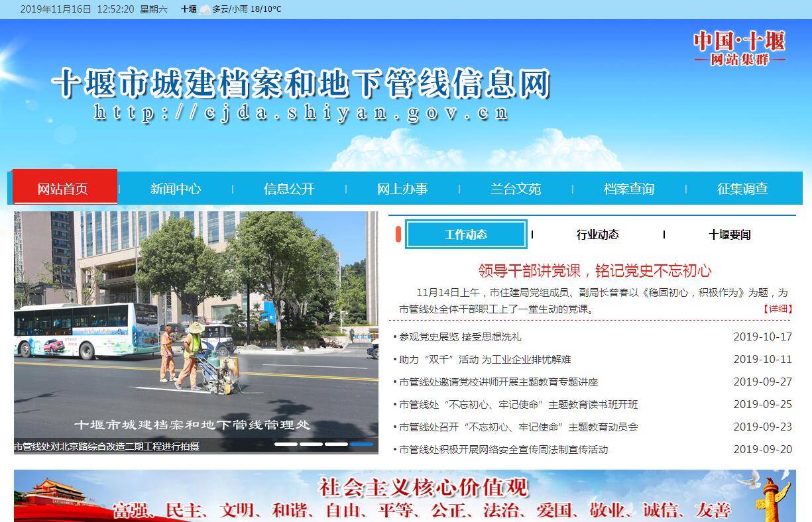Go to 信息公开 section

[x=289, y=189]
